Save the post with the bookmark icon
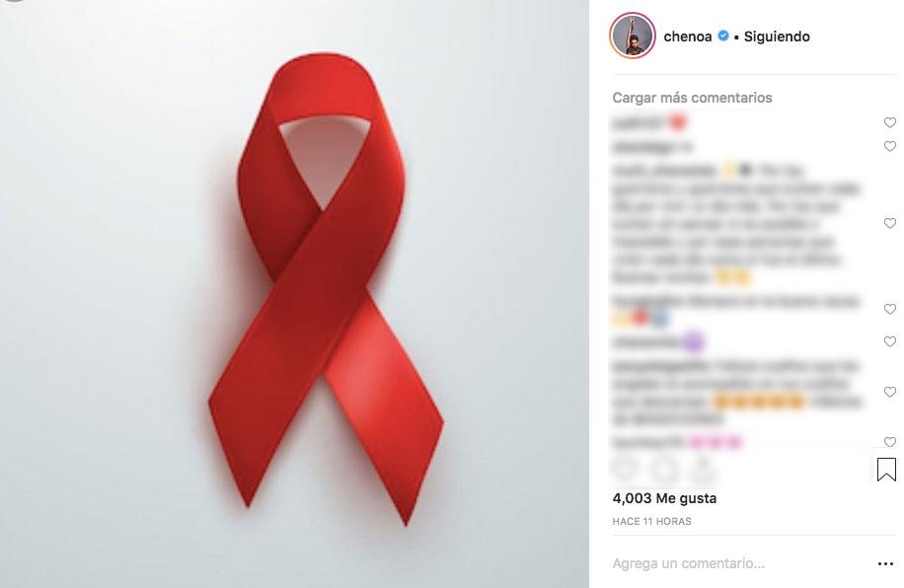Viewport: 904px width, 588px height. (x=886, y=470)
